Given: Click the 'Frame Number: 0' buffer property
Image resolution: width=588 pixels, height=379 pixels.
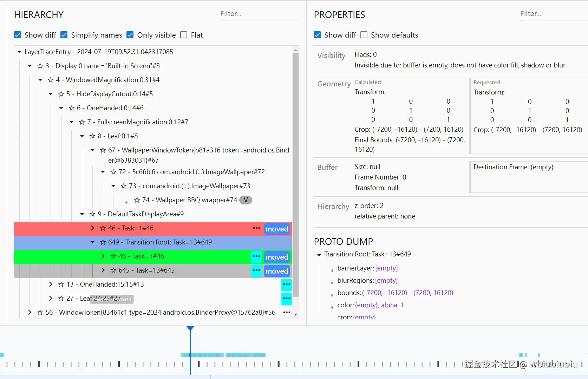Looking at the screenshot, I should pos(380,177).
